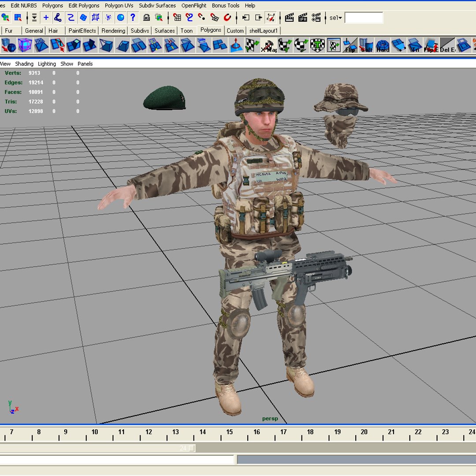Click the highlight selection mode icon

(x=159, y=18)
